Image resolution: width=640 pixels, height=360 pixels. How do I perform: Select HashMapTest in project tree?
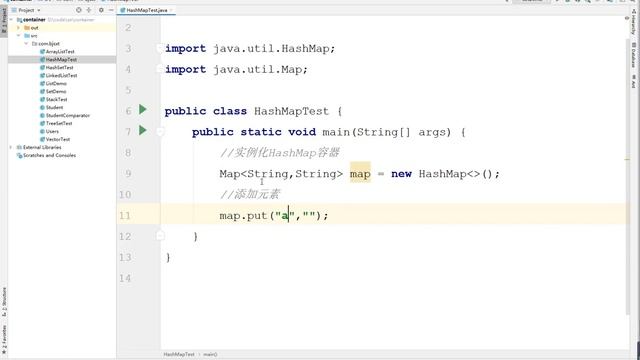(x=61, y=60)
